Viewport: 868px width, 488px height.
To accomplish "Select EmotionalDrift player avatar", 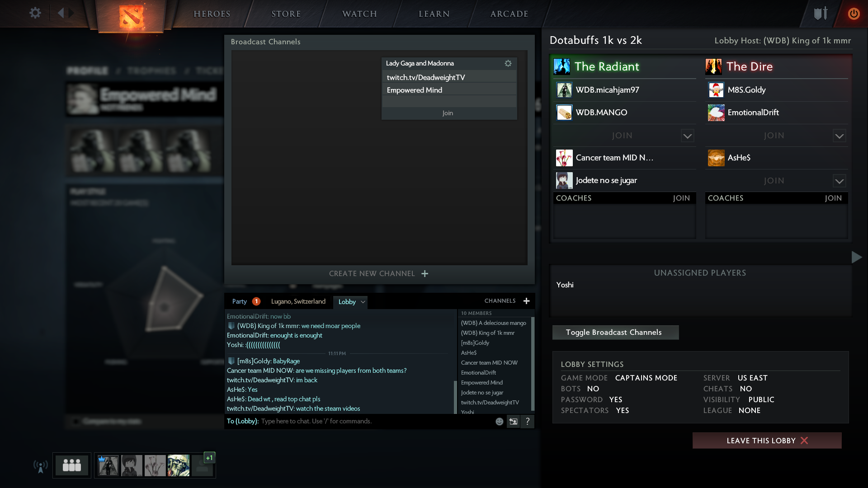I will click(x=716, y=113).
